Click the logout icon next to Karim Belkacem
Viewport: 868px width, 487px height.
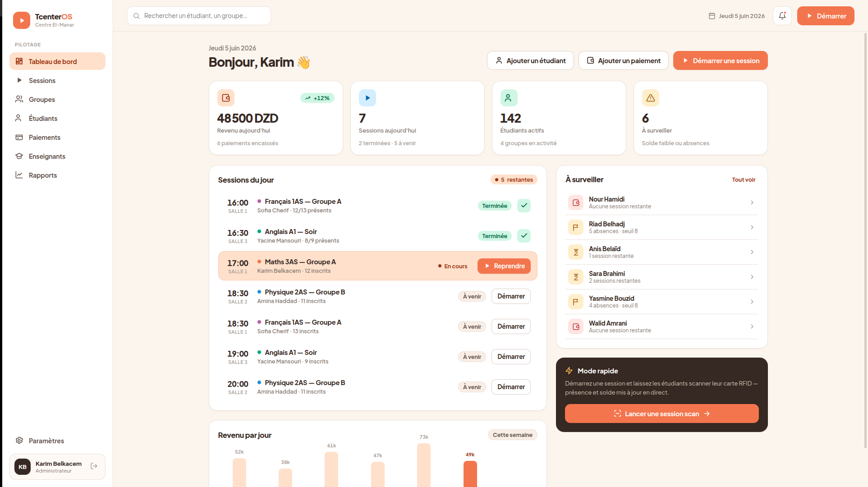tap(94, 466)
